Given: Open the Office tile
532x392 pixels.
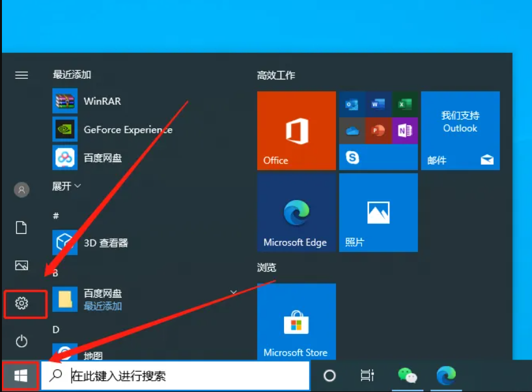Looking at the screenshot, I should point(296,131).
